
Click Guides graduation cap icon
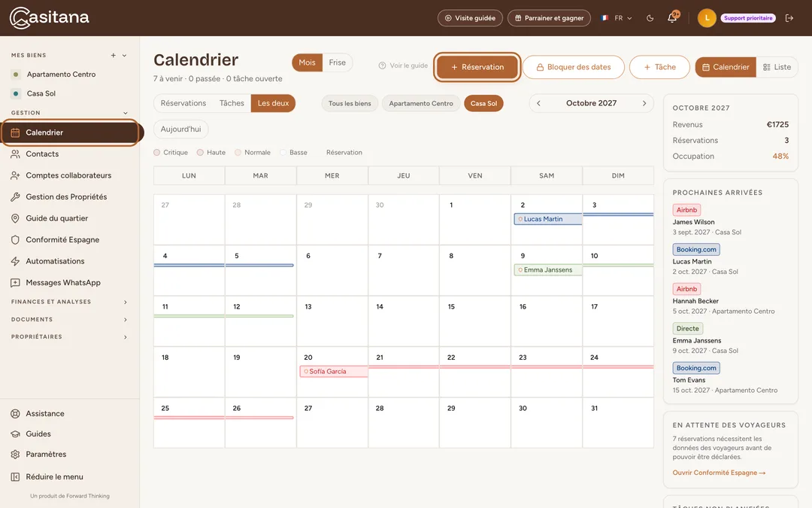tap(15, 434)
